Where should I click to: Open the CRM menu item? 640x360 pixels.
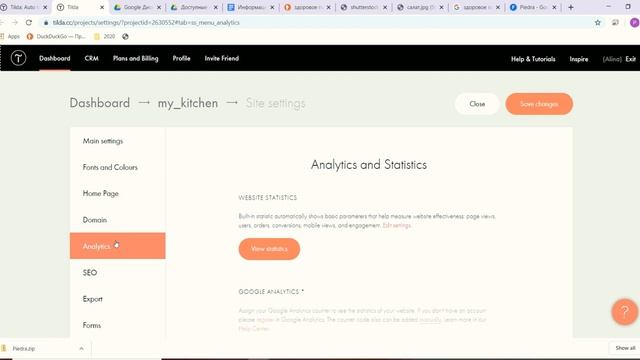pos(91,58)
